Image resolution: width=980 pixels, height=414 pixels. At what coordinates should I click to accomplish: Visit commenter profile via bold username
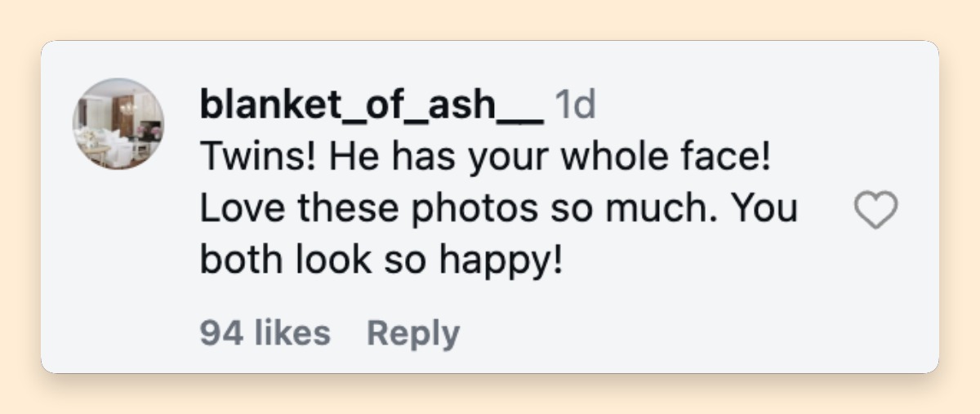(372, 106)
